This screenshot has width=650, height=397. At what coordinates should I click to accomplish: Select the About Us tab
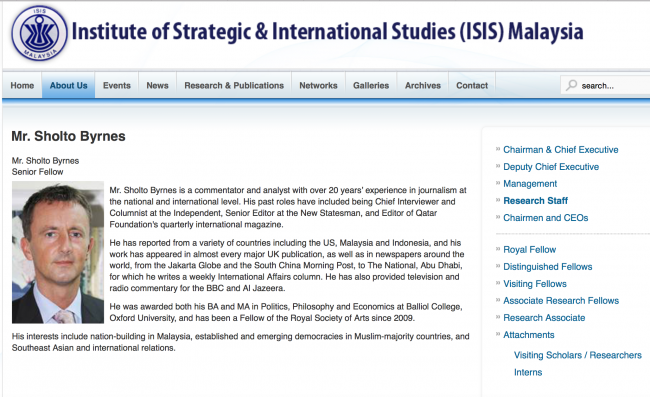coord(68,85)
